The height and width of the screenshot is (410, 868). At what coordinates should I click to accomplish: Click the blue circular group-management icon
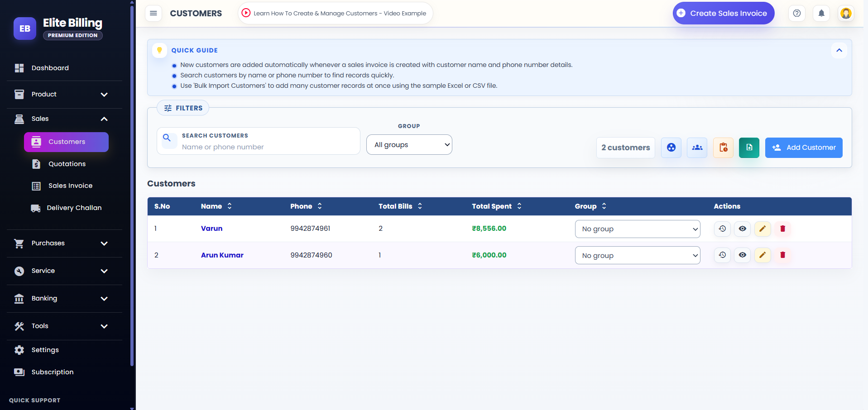click(671, 148)
